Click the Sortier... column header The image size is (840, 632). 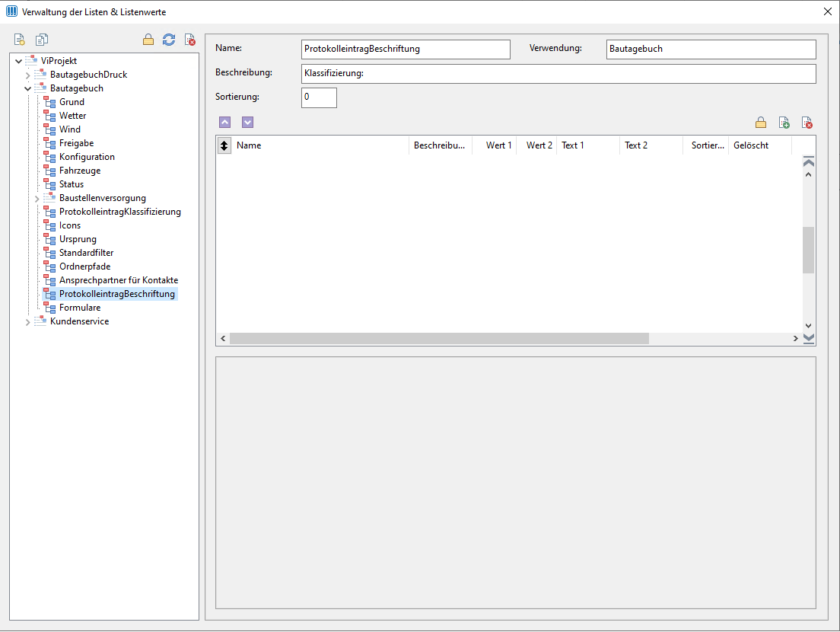pos(706,145)
